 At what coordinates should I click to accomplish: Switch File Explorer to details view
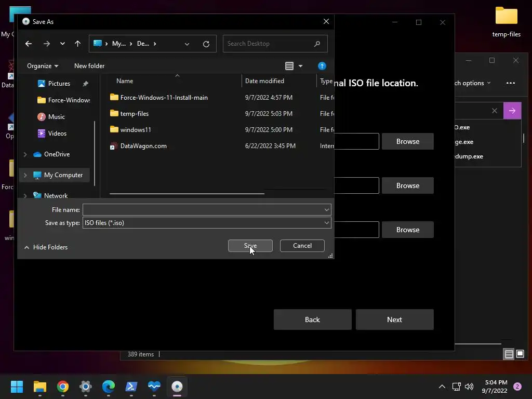tap(509, 354)
